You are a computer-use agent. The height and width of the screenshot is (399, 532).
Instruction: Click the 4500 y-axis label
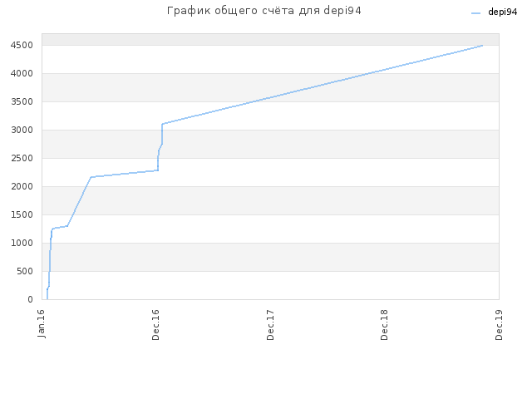[22, 45]
